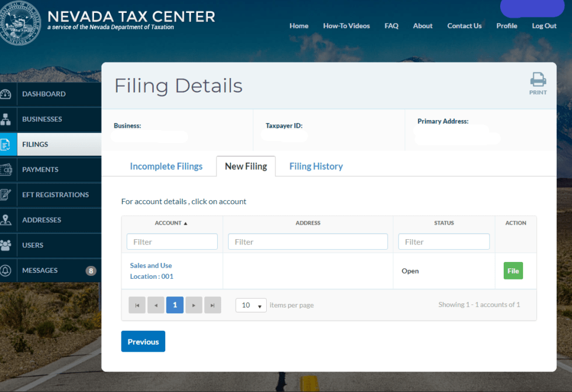Image resolution: width=572 pixels, height=392 pixels.
Task: Click the Status filter field
Action: 444,242
